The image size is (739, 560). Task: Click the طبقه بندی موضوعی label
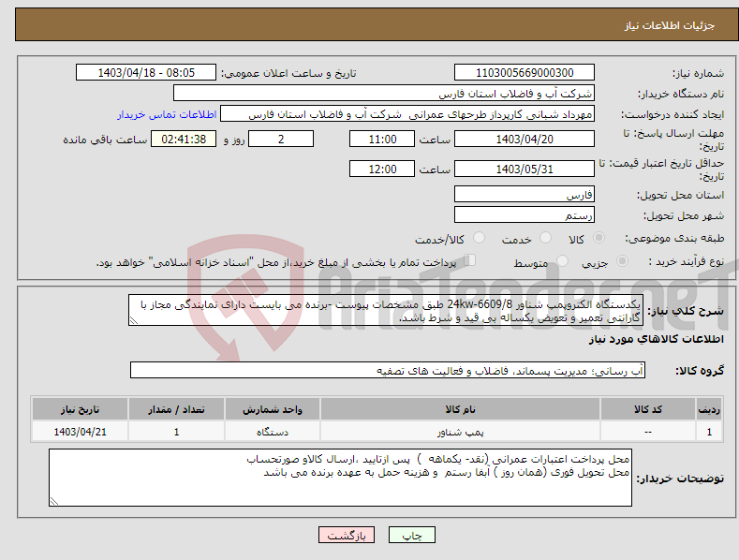[x=674, y=239]
